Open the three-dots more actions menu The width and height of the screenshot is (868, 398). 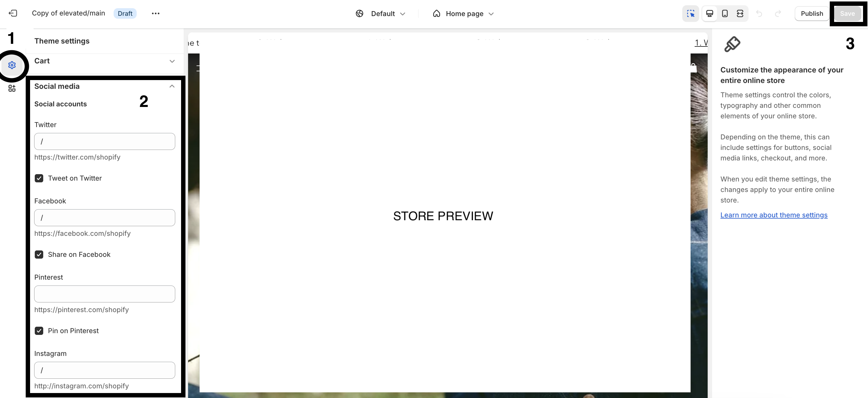[x=155, y=13]
